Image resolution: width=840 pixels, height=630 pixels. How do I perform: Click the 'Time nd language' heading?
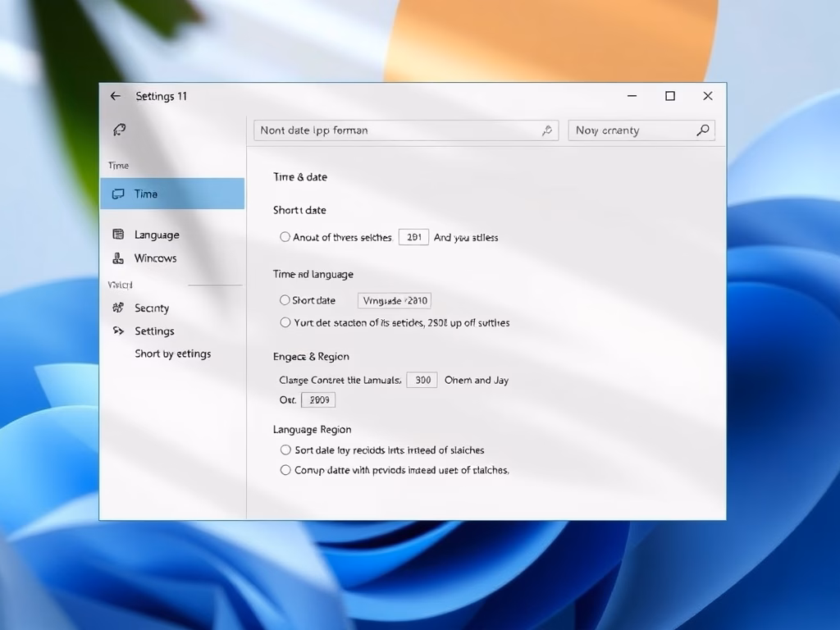click(x=313, y=274)
